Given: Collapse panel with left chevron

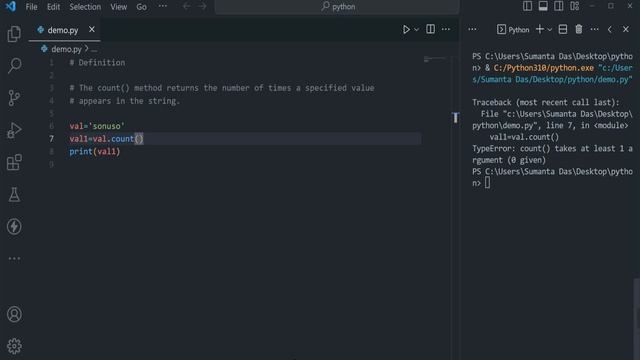Looking at the screenshot, I should [x=610, y=29].
